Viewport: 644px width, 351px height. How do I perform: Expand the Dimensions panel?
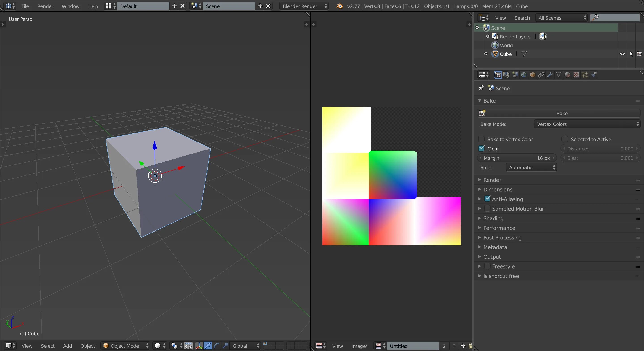(498, 190)
